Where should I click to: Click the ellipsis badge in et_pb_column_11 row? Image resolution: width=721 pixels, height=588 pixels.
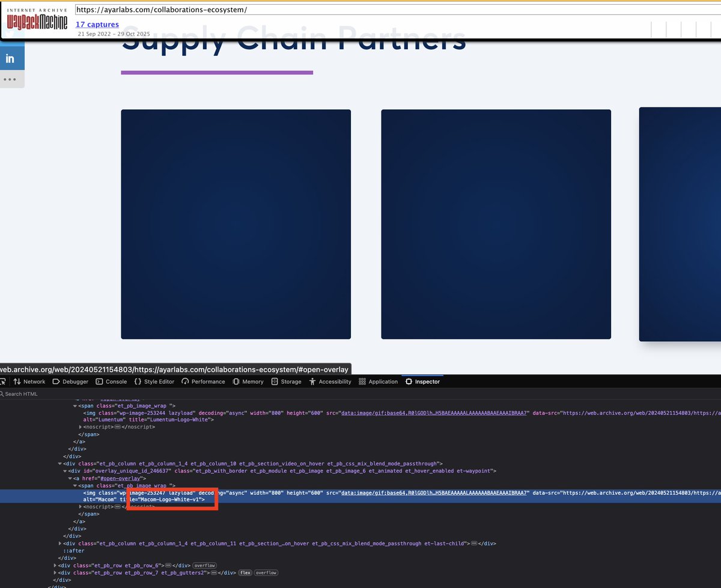pos(474,543)
